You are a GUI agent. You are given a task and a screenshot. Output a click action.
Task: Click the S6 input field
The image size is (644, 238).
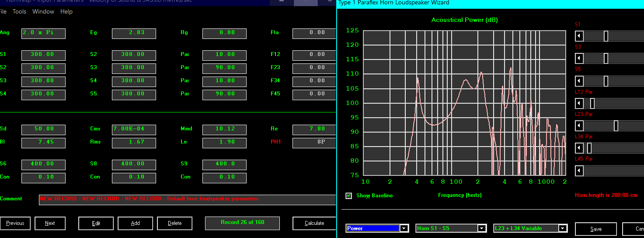44,165
